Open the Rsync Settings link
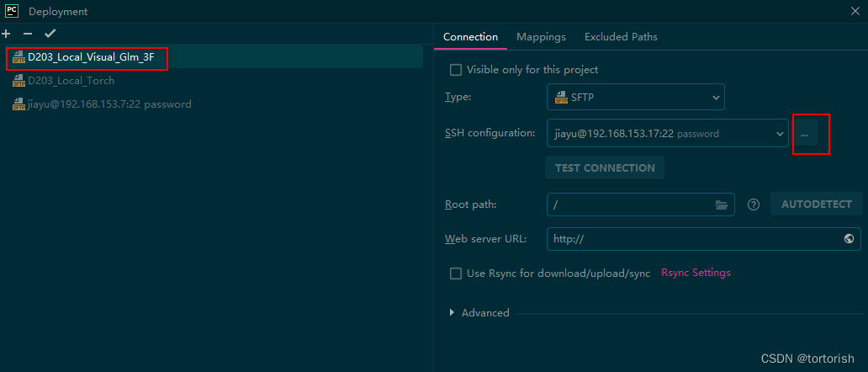868x372 pixels. [696, 273]
